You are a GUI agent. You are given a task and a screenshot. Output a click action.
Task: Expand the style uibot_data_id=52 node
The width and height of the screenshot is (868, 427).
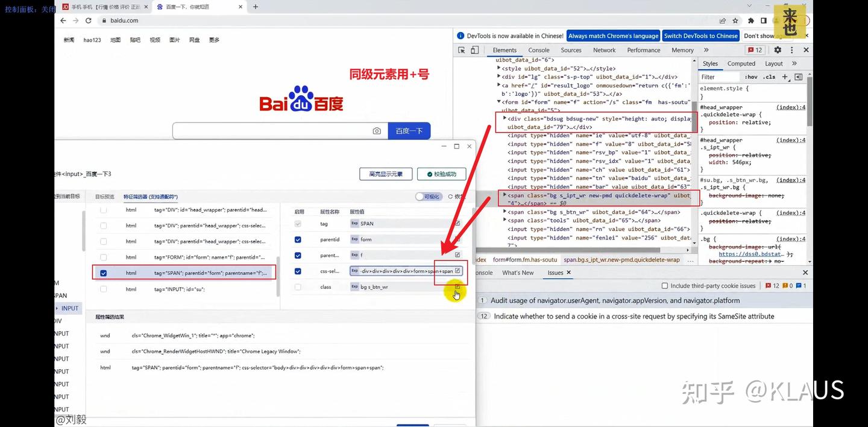pyautogui.click(x=498, y=68)
